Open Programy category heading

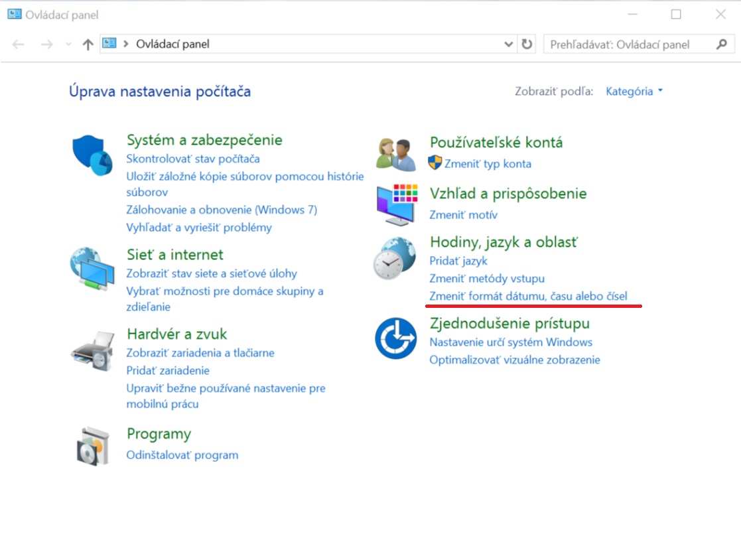point(159,435)
